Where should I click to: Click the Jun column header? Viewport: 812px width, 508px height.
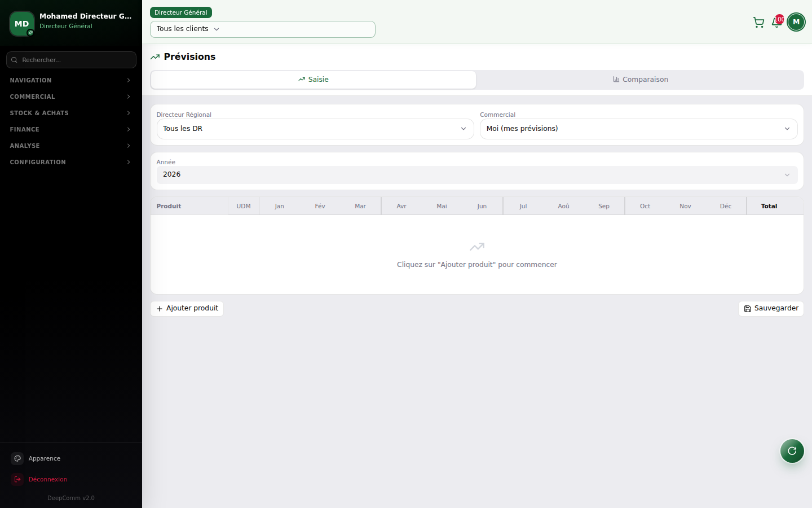[482, 206]
